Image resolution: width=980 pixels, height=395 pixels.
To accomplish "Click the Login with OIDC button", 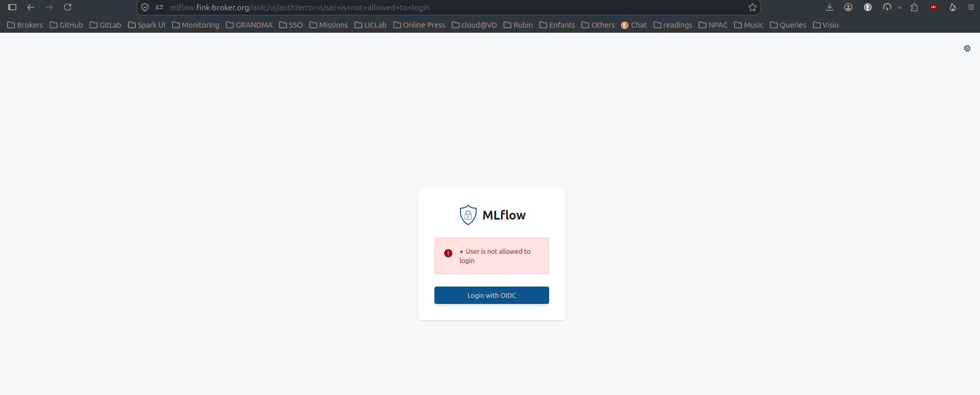I will point(492,295).
